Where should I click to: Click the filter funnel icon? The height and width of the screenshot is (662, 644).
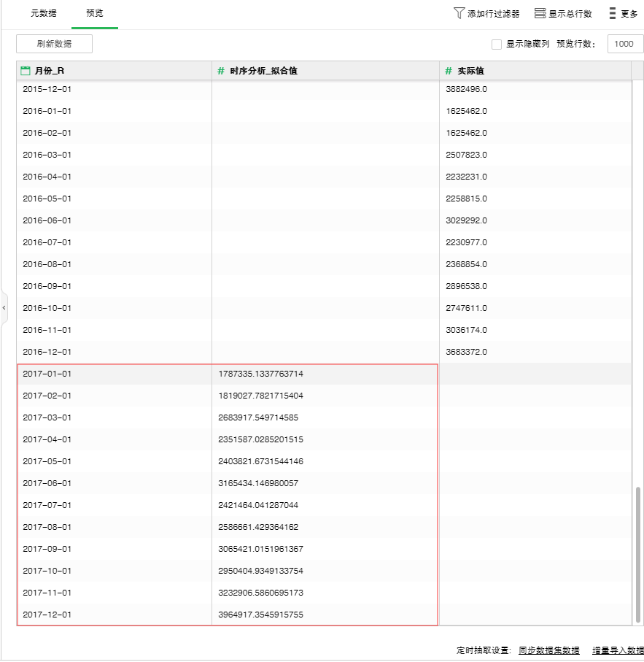point(459,13)
